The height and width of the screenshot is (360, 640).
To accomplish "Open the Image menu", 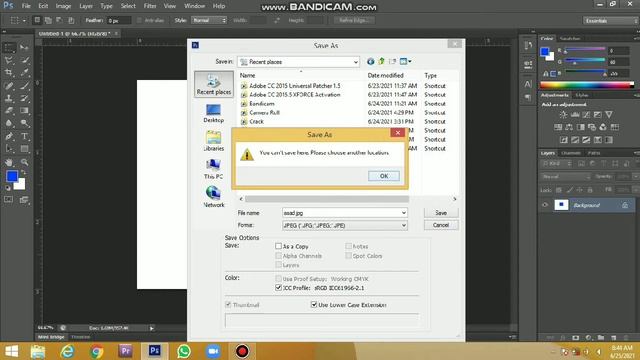I will coord(63,6).
